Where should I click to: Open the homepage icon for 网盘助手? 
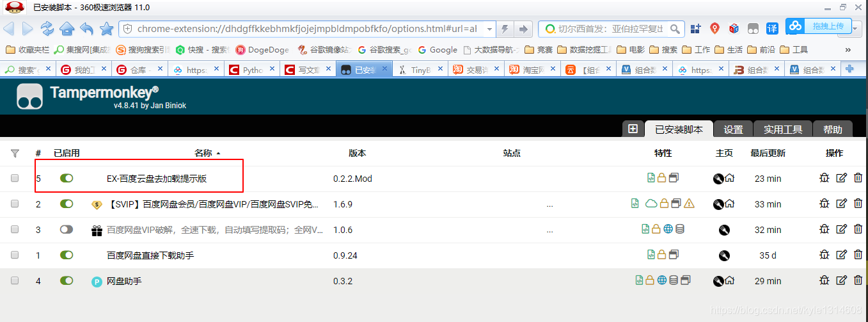tap(730, 280)
